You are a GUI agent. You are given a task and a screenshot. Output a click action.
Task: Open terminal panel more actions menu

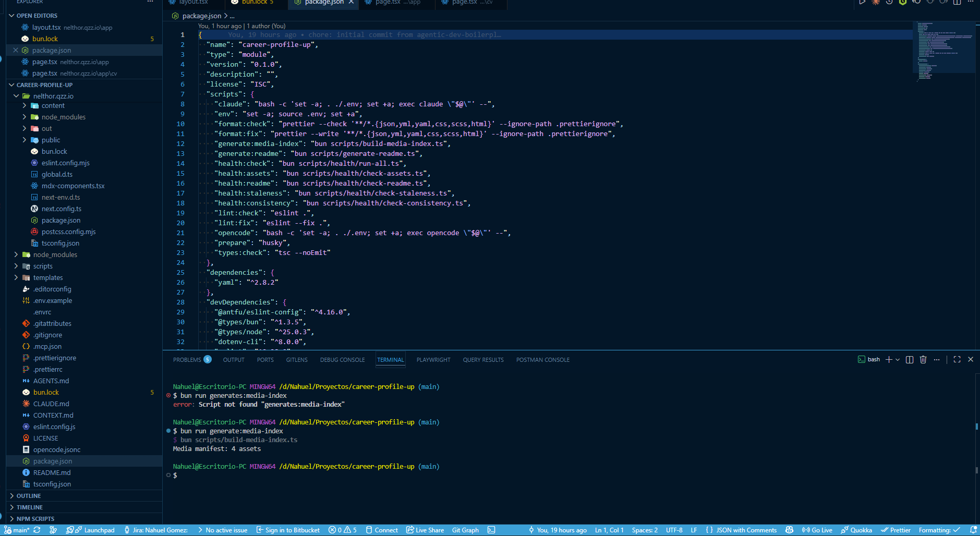(x=937, y=360)
